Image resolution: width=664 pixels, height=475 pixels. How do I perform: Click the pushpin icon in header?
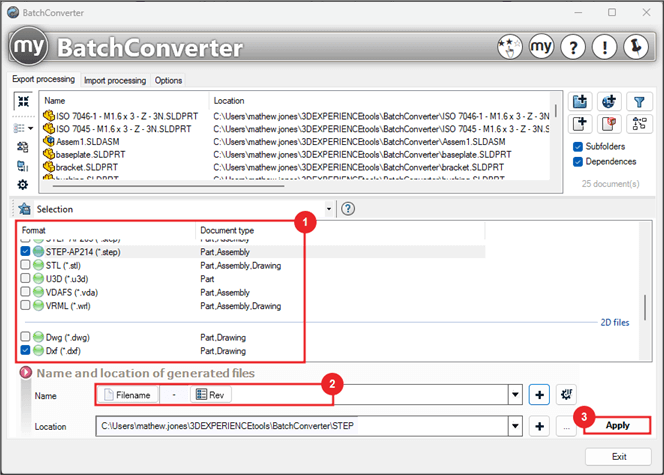(636, 47)
